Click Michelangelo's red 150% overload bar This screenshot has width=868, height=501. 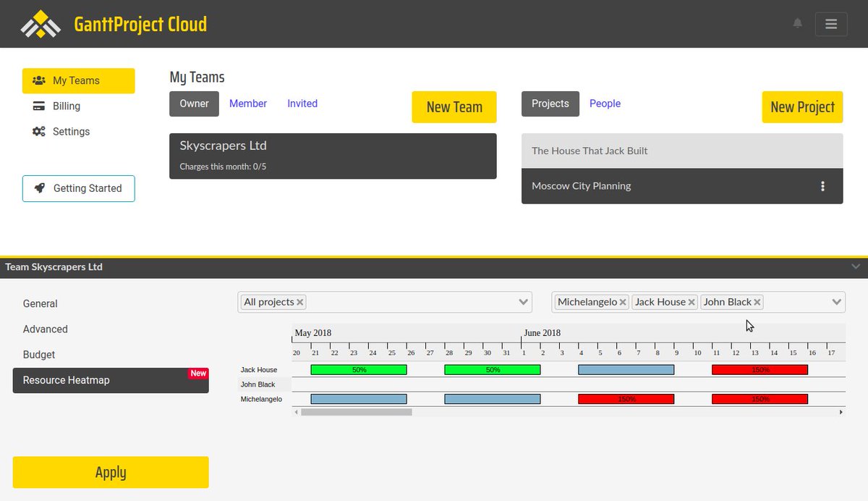626,398
